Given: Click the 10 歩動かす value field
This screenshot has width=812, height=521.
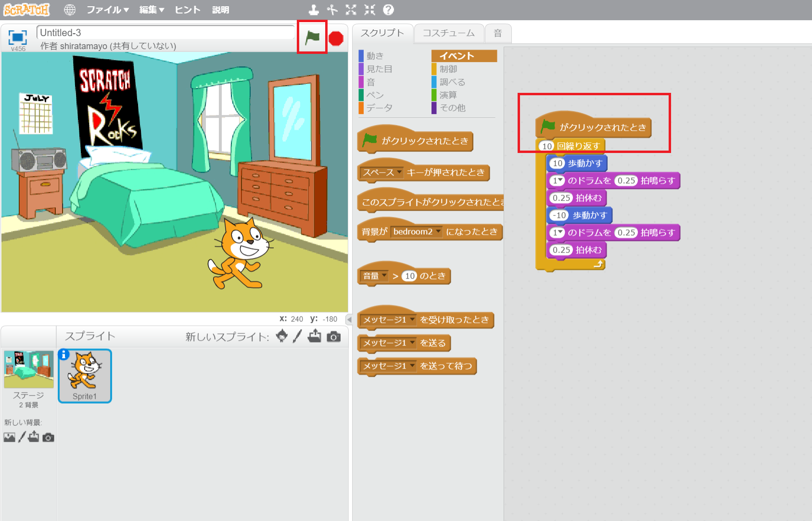Looking at the screenshot, I should point(557,163).
